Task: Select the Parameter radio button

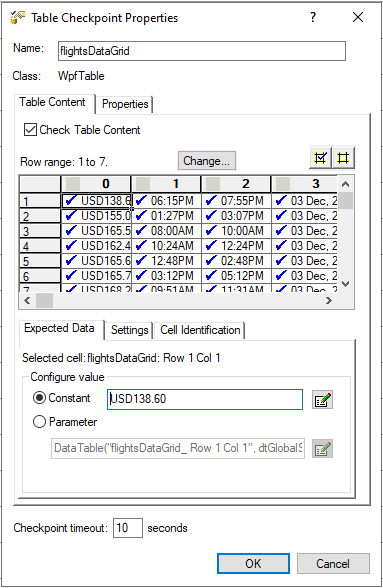Action: point(39,422)
